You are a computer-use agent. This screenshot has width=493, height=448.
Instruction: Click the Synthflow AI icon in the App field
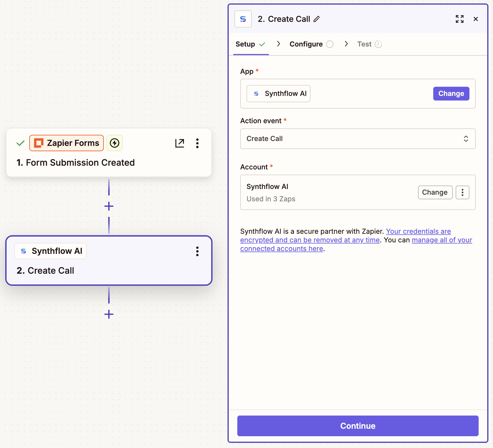256,93
